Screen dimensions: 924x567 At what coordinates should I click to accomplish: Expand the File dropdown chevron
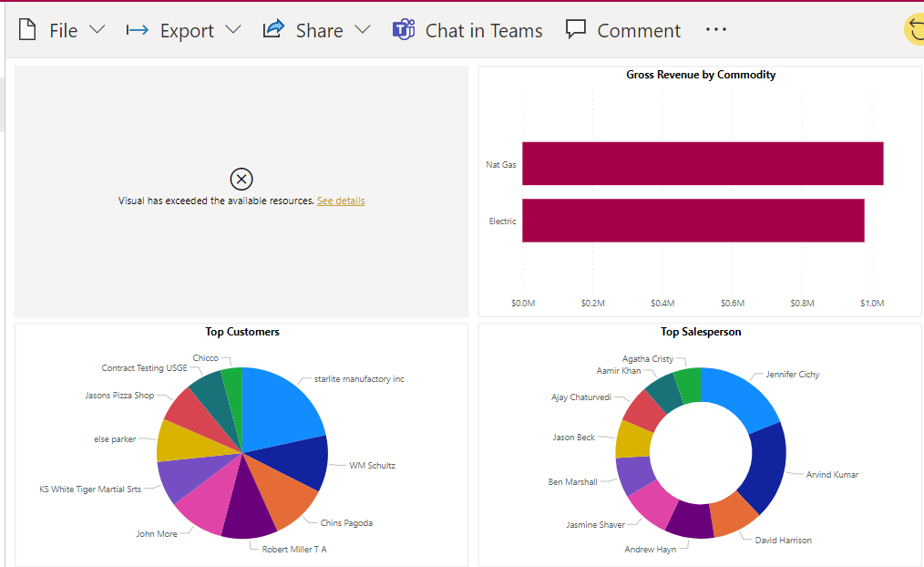98,29
